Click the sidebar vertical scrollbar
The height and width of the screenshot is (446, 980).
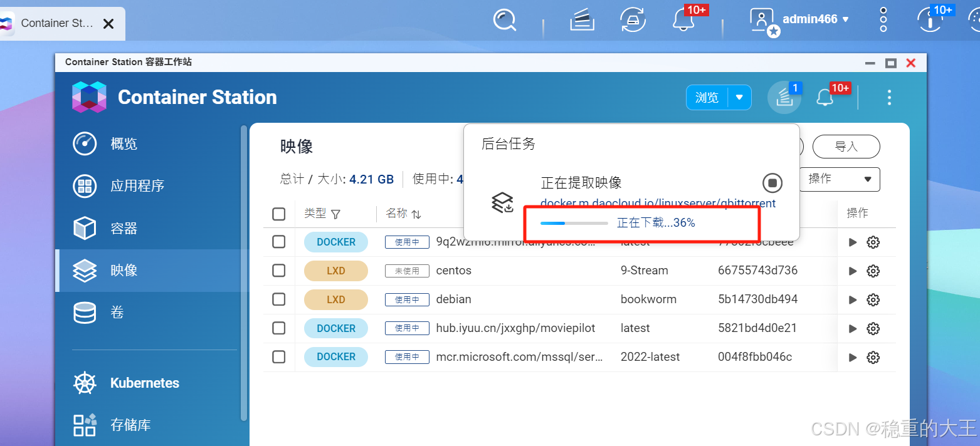(x=244, y=272)
